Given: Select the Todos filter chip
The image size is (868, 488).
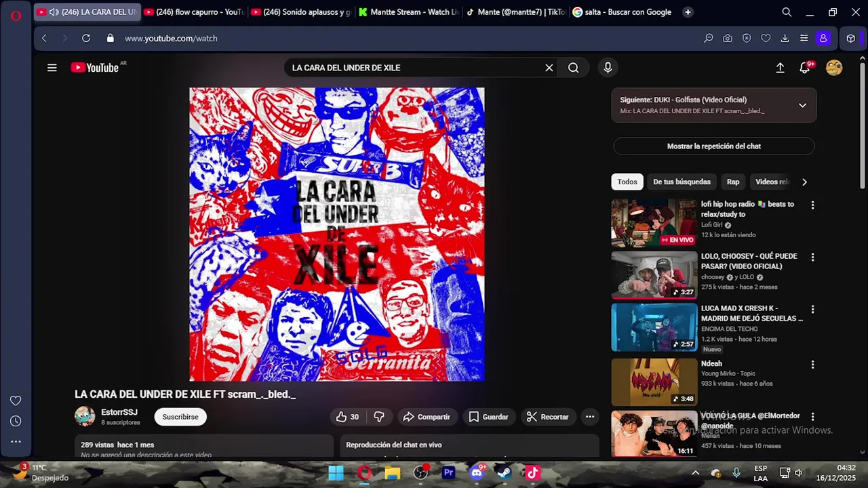Looking at the screenshot, I should (x=627, y=182).
